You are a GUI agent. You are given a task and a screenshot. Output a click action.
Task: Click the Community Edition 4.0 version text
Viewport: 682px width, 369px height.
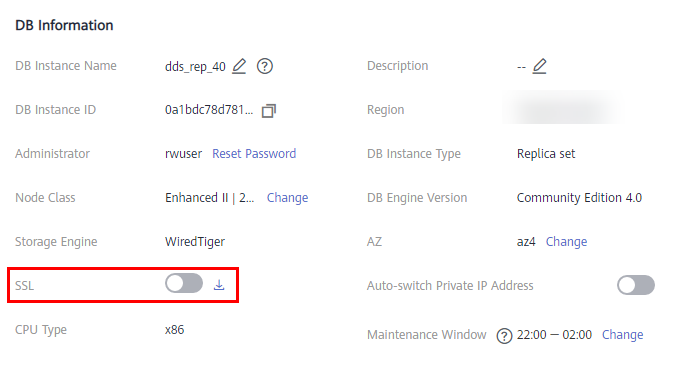pyautogui.click(x=579, y=198)
